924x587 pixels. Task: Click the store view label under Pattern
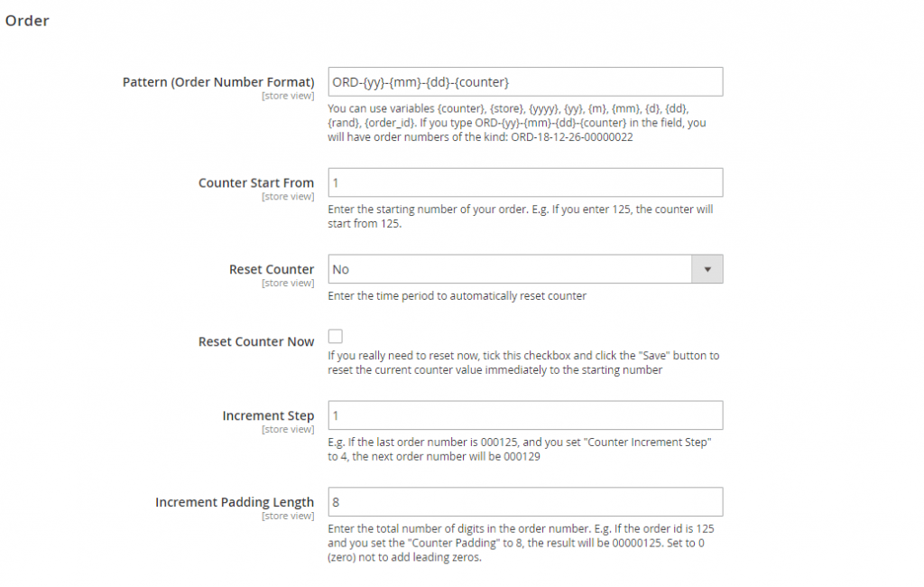(x=289, y=95)
